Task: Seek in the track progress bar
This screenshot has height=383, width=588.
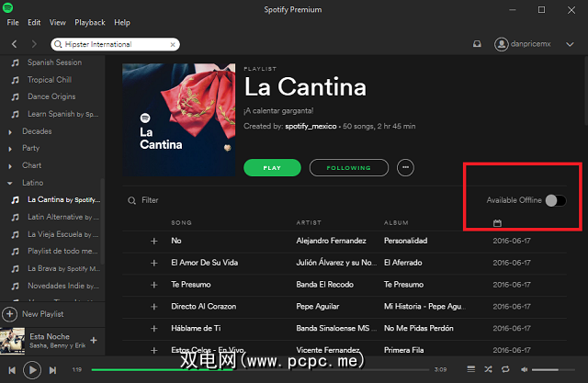Action: pyautogui.click(x=260, y=370)
